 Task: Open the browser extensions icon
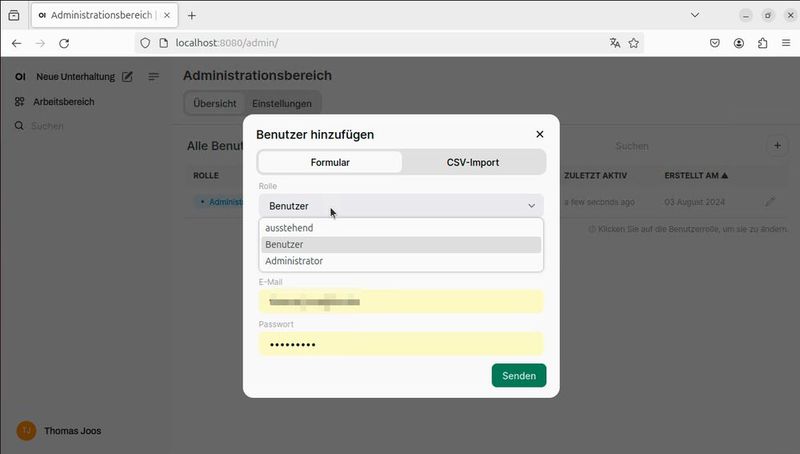pyautogui.click(x=763, y=43)
